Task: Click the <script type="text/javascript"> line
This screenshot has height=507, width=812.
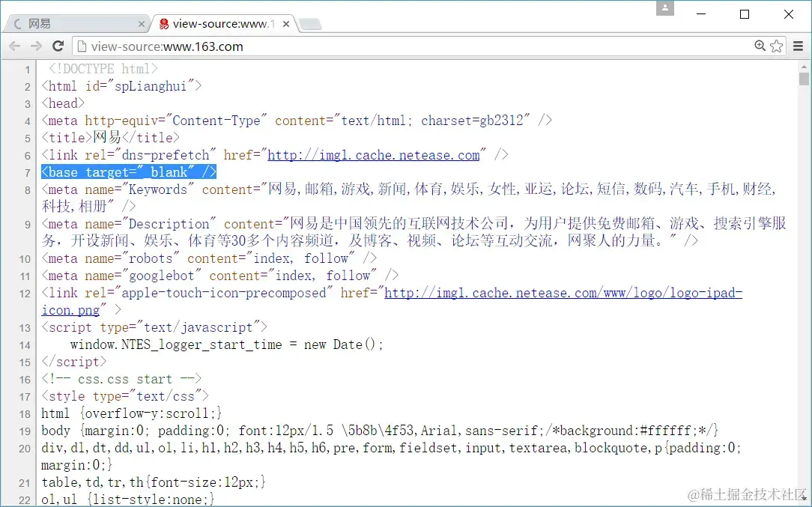Action: (x=154, y=327)
